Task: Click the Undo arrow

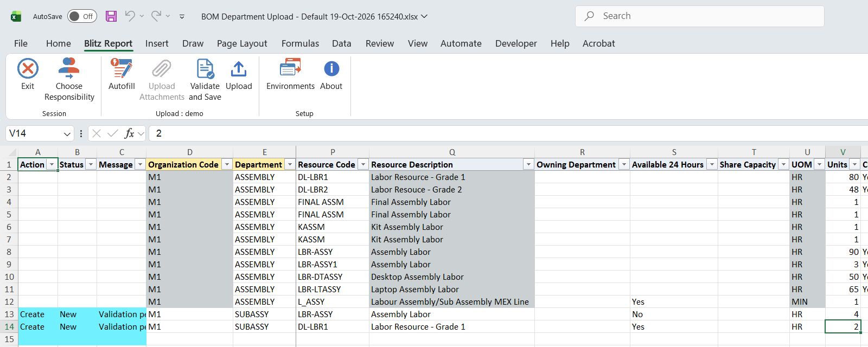Action: pos(130,16)
